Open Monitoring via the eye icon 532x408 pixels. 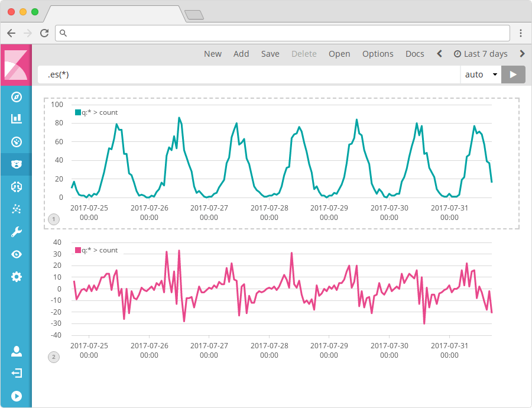click(x=16, y=254)
